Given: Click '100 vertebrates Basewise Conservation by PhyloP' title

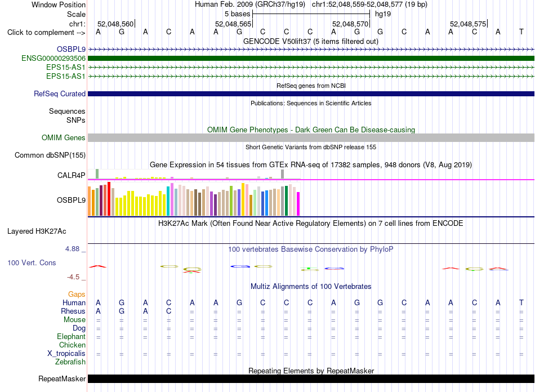Looking at the screenshot, I should [x=311, y=250].
